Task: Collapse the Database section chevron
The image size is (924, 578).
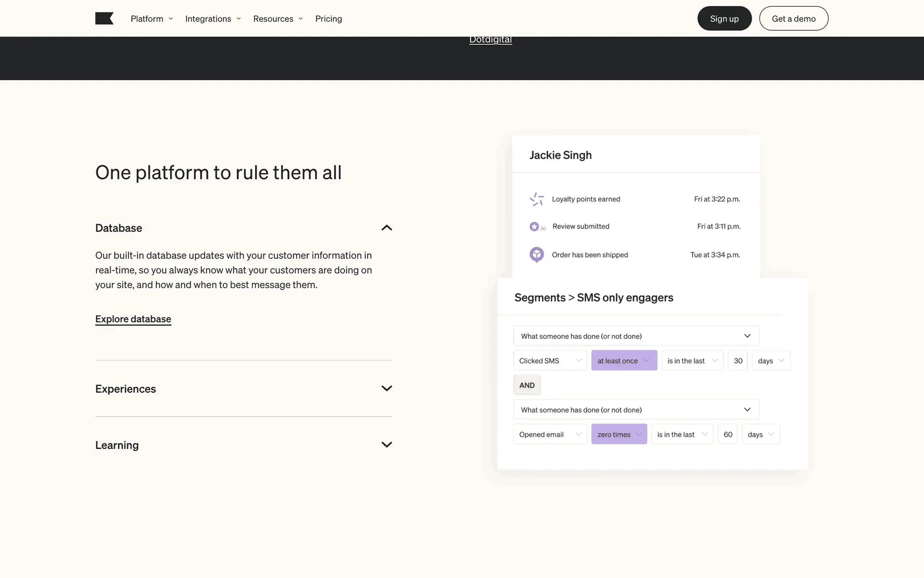Action: 386,228
